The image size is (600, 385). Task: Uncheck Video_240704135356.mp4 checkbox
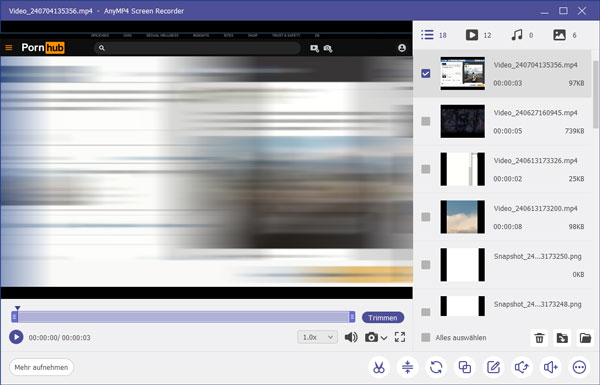pos(426,73)
